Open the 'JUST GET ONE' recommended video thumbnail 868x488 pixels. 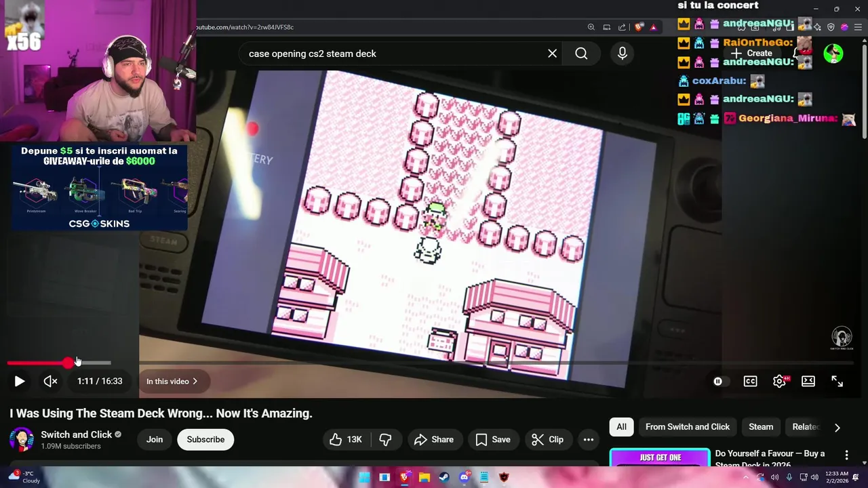(660, 457)
